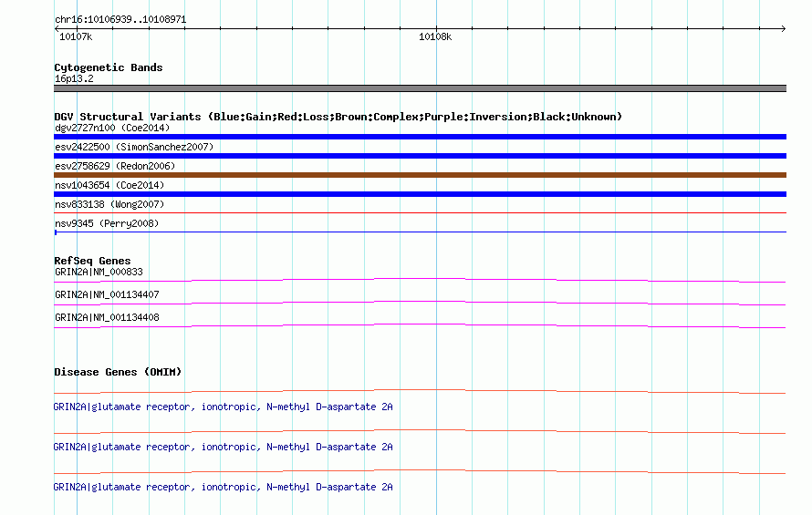Click the right arrow of the ruler

pos(783,29)
